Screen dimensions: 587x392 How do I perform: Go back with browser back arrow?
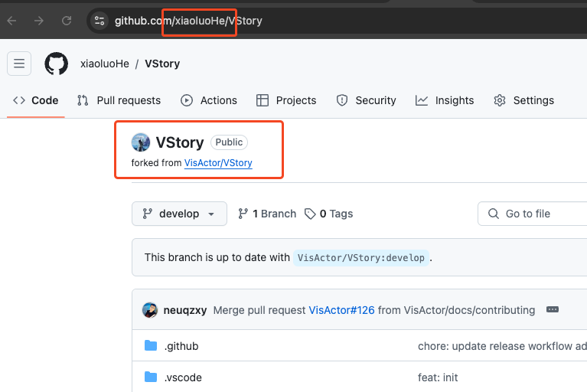12,21
